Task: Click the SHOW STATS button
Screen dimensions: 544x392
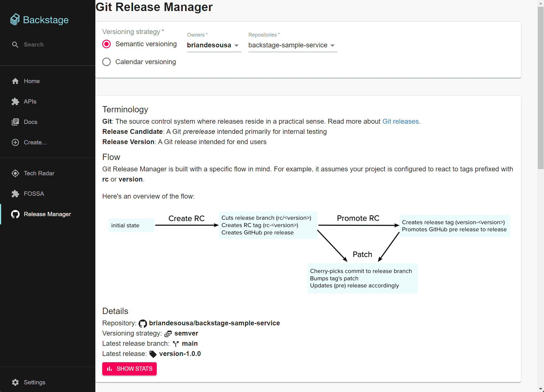Action: click(129, 369)
